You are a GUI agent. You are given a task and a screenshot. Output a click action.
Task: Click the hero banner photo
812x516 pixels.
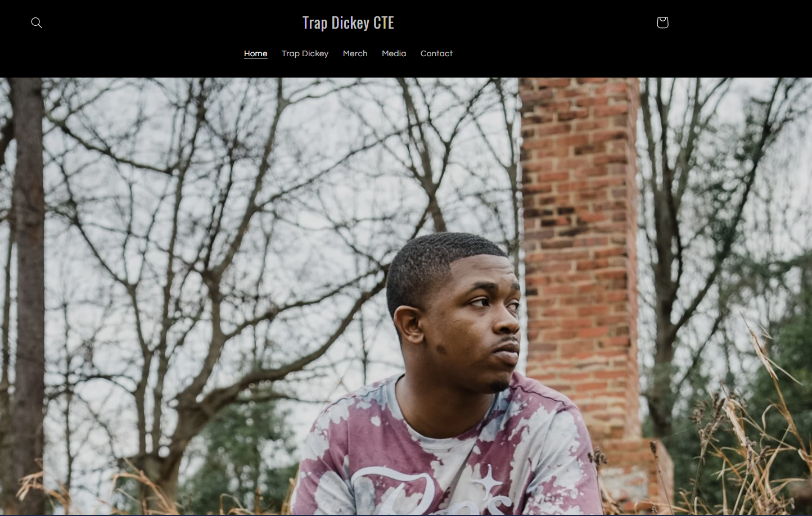pyautogui.click(x=406, y=296)
